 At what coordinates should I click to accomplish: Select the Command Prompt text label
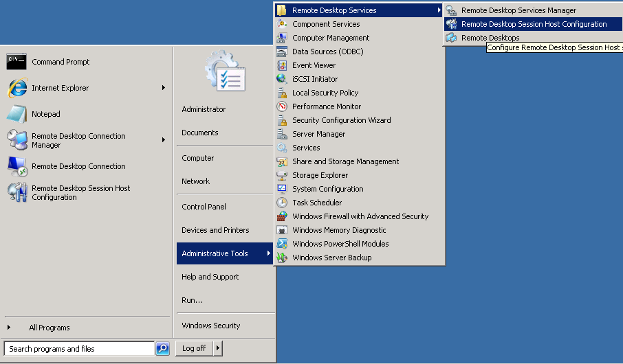pos(61,62)
